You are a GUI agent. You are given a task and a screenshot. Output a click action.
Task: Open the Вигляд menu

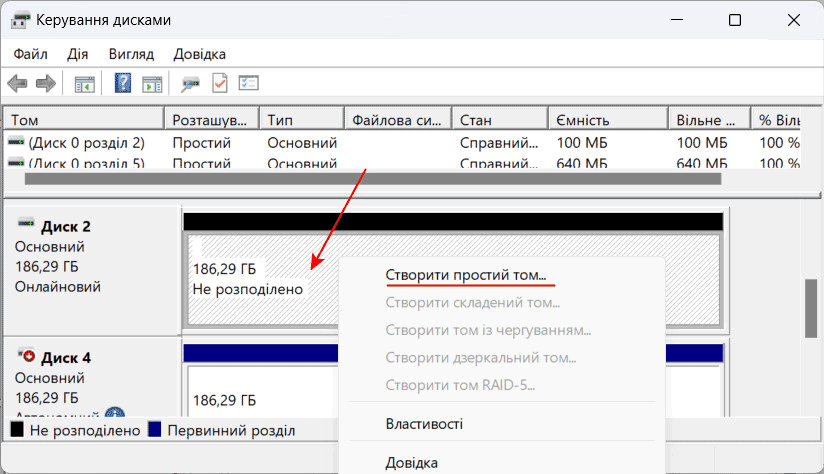[131, 54]
